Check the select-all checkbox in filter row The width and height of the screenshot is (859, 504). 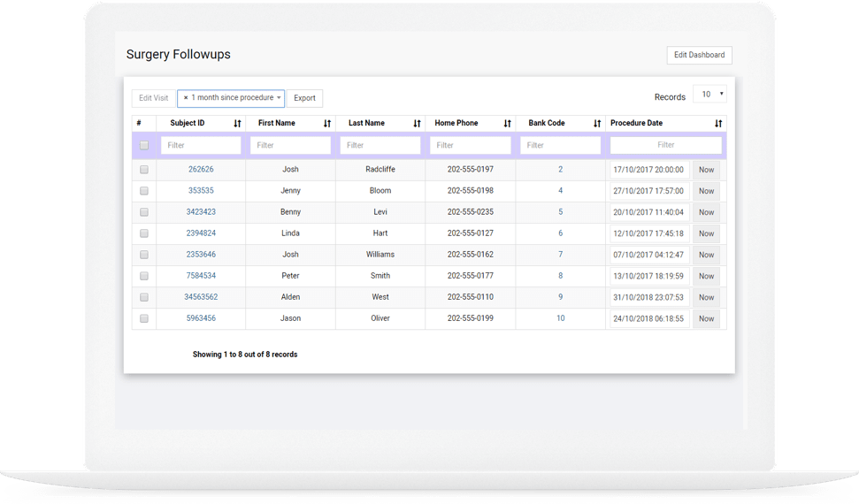(144, 145)
